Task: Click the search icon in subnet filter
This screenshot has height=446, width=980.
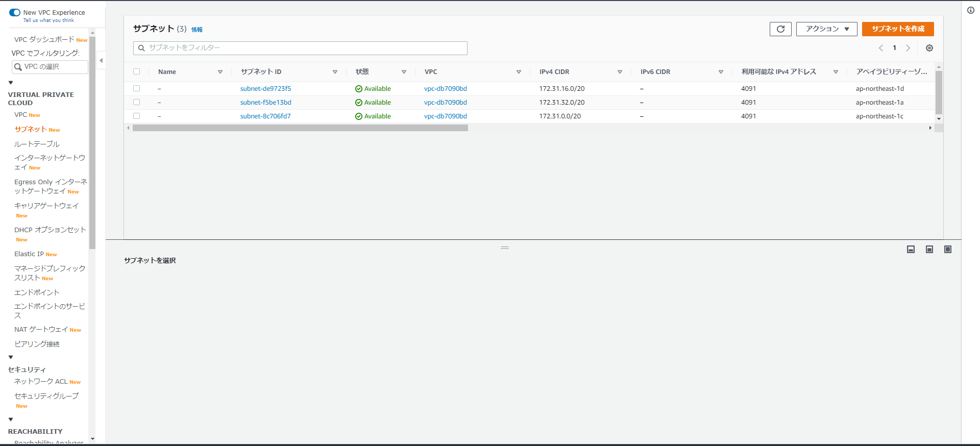Action: pos(141,48)
